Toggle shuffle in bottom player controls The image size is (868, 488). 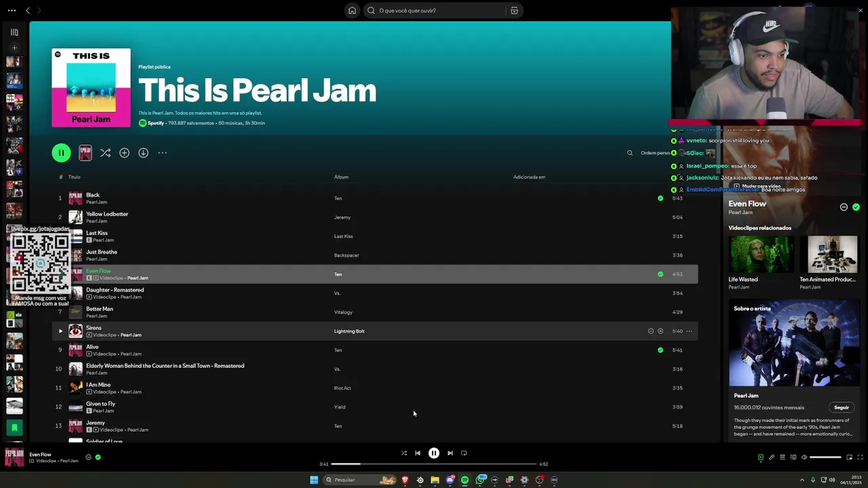coord(404,453)
